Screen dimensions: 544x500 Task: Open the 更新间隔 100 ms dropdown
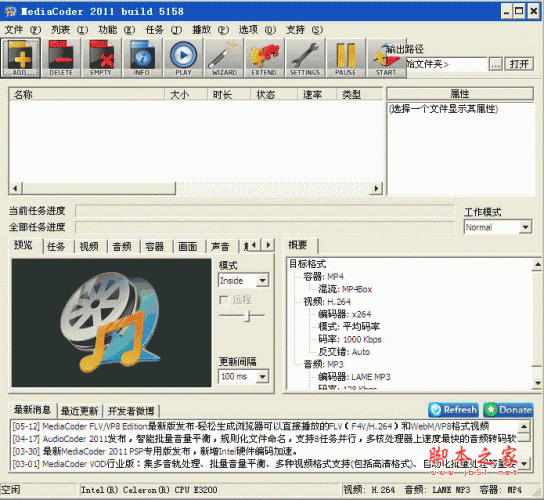[x=244, y=376]
